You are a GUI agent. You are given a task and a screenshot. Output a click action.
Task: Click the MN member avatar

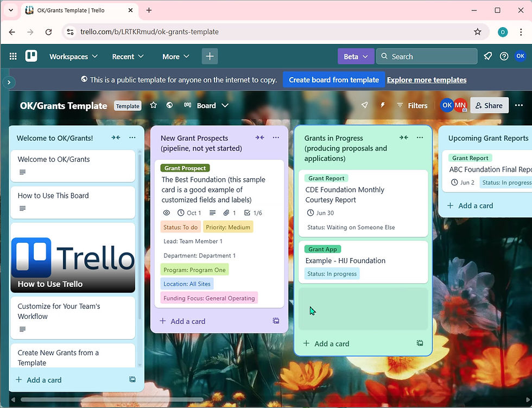(x=460, y=105)
